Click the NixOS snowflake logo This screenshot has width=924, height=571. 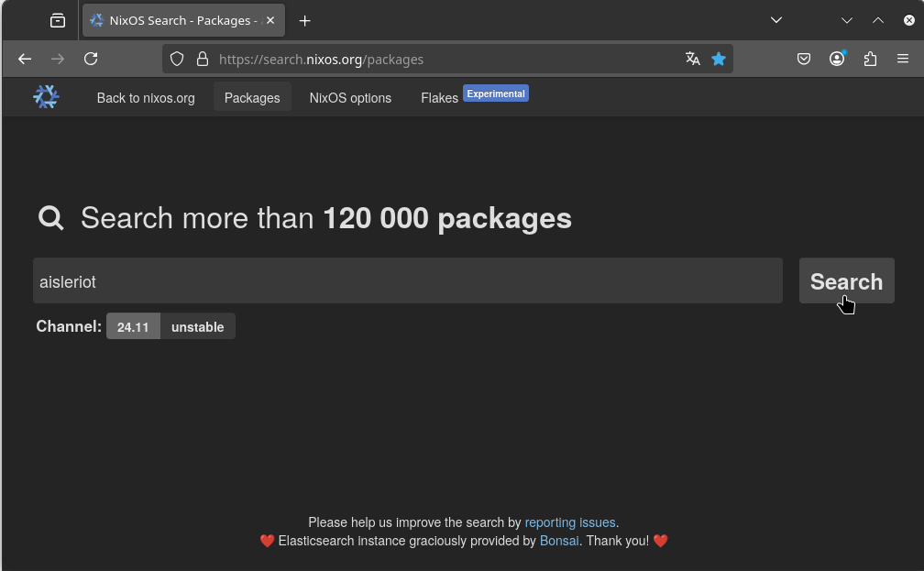(x=46, y=97)
